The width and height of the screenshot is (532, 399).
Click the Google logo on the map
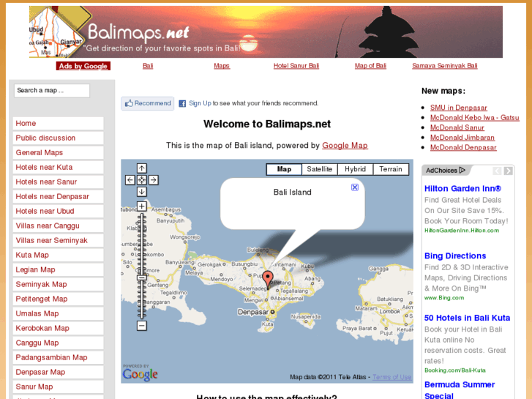(140, 373)
